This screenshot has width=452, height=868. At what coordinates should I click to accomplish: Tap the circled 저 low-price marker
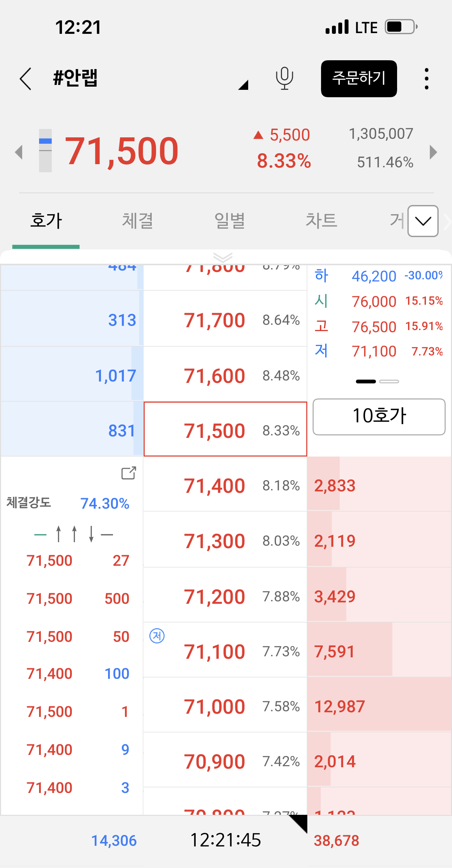click(157, 636)
